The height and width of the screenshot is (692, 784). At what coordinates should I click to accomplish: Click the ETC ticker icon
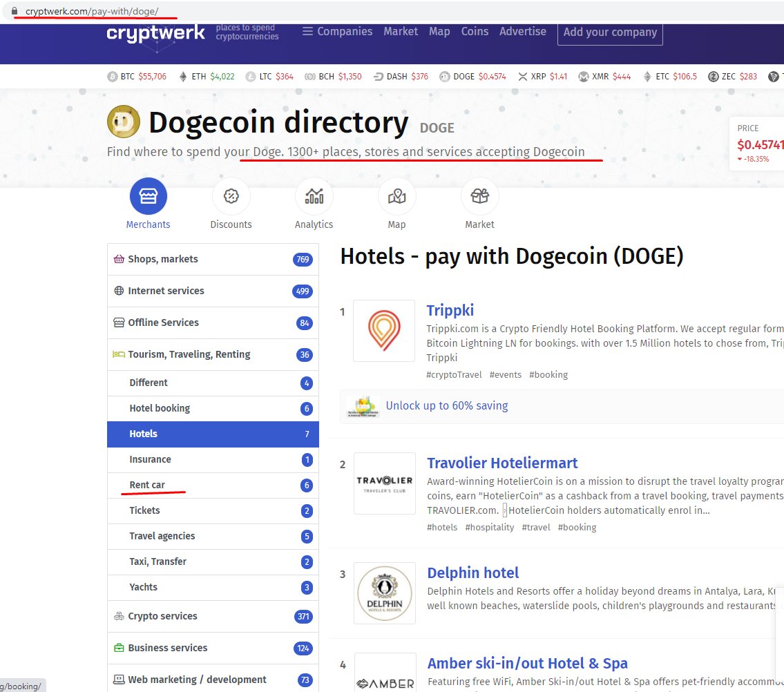(x=647, y=77)
